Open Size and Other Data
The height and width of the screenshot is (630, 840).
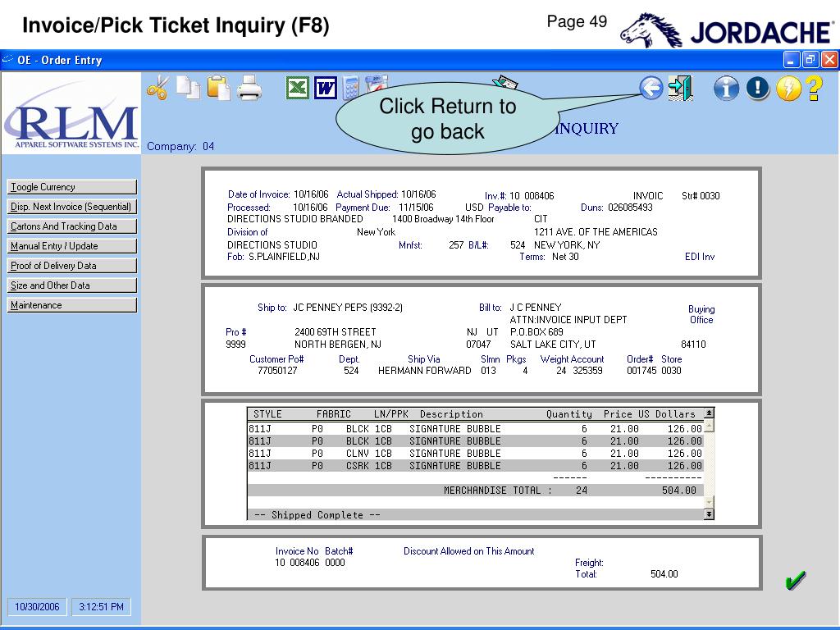click(x=72, y=285)
